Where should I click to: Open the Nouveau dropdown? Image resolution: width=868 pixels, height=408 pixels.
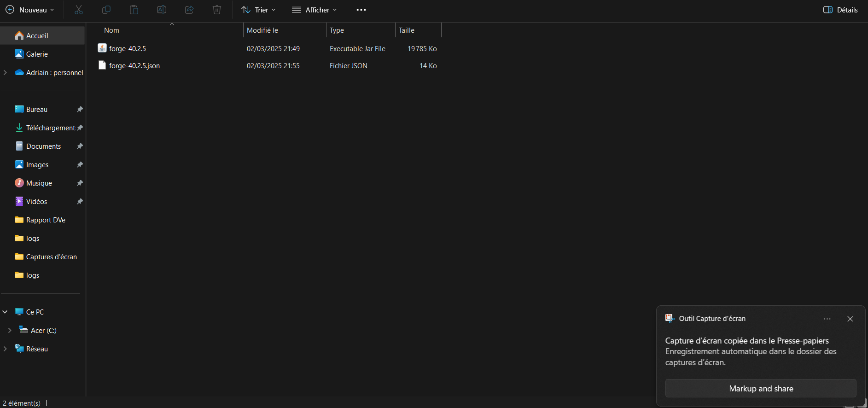click(30, 10)
